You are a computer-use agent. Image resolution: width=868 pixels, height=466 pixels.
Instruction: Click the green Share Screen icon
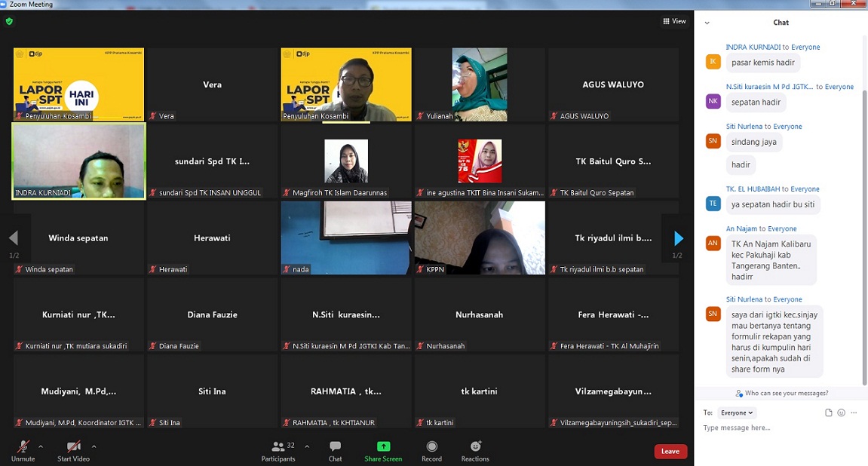pyautogui.click(x=383, y=446)
